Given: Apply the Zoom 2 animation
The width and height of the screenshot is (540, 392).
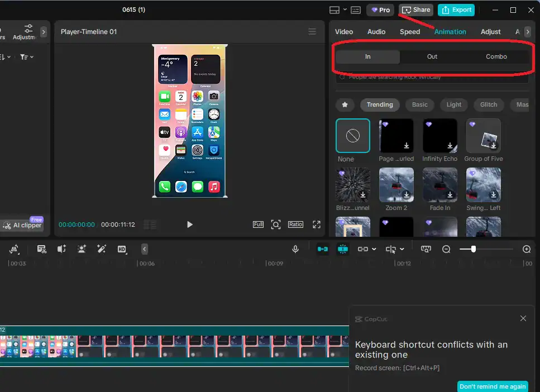Looking at the screenshot, I should (396, 185).
